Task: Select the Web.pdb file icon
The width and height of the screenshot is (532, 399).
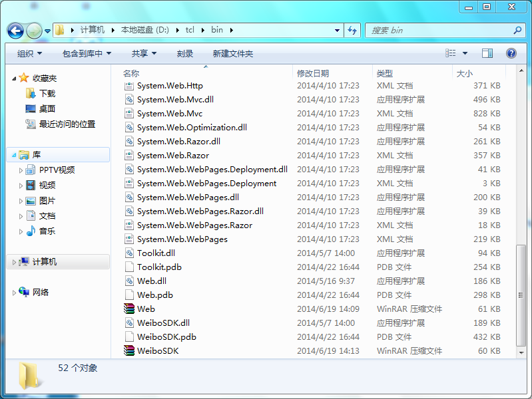Action: click(129, 295)
